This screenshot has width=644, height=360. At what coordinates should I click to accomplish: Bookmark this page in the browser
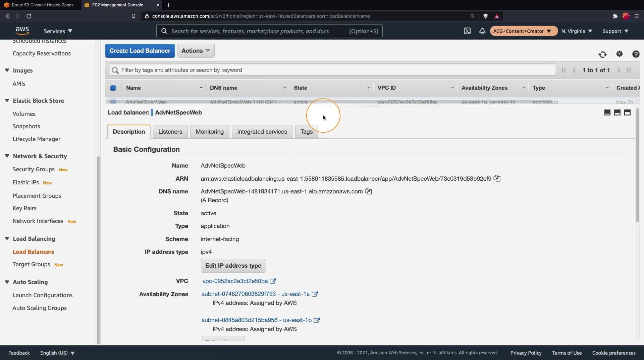tap(133, 16)
